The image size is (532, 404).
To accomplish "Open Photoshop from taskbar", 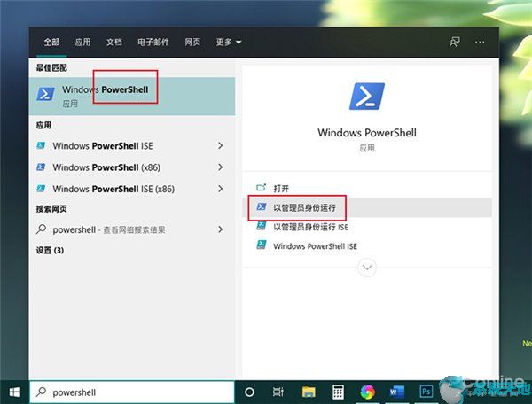I will [426, 392].
